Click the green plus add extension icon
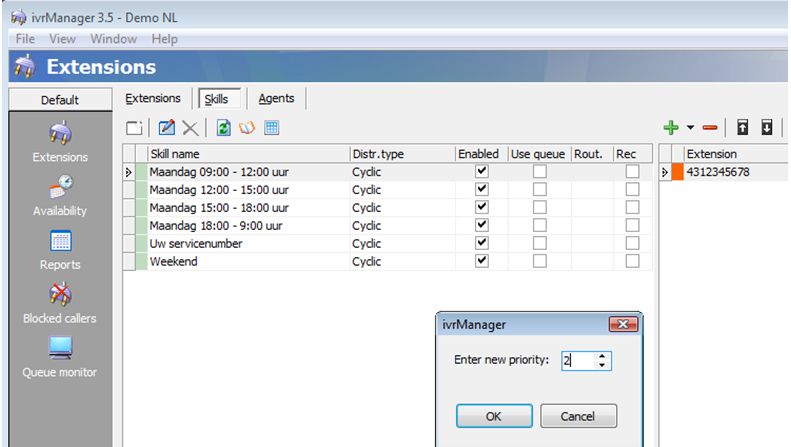 click(671, 128)
